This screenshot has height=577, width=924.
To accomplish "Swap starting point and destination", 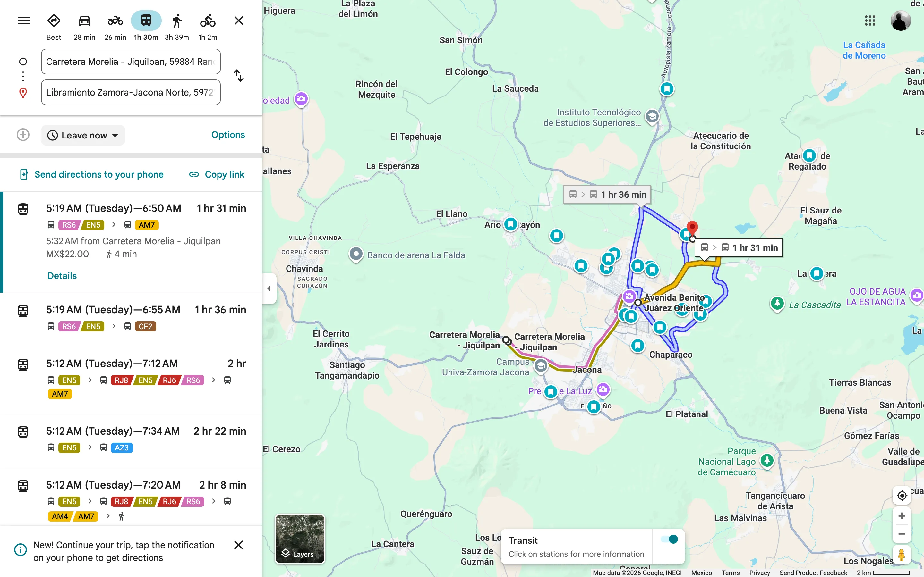I will pyautogui.click(x=239, y=76).
